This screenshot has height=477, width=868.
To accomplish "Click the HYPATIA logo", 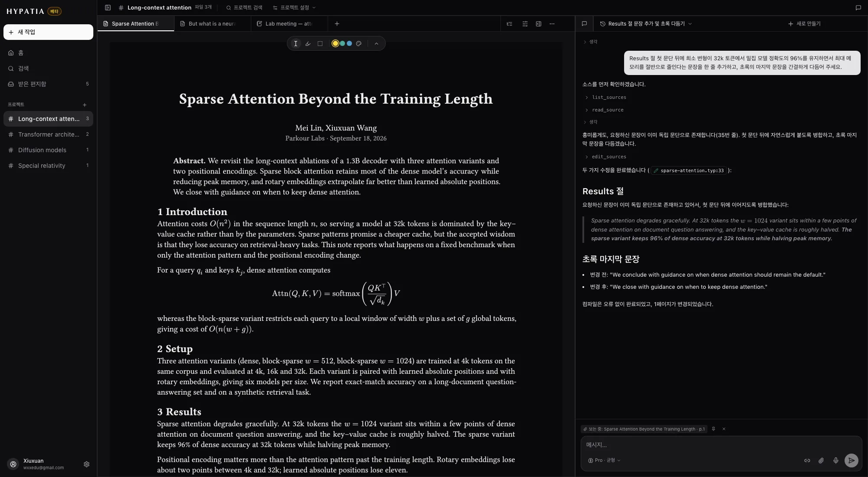I will pos(25,11).
